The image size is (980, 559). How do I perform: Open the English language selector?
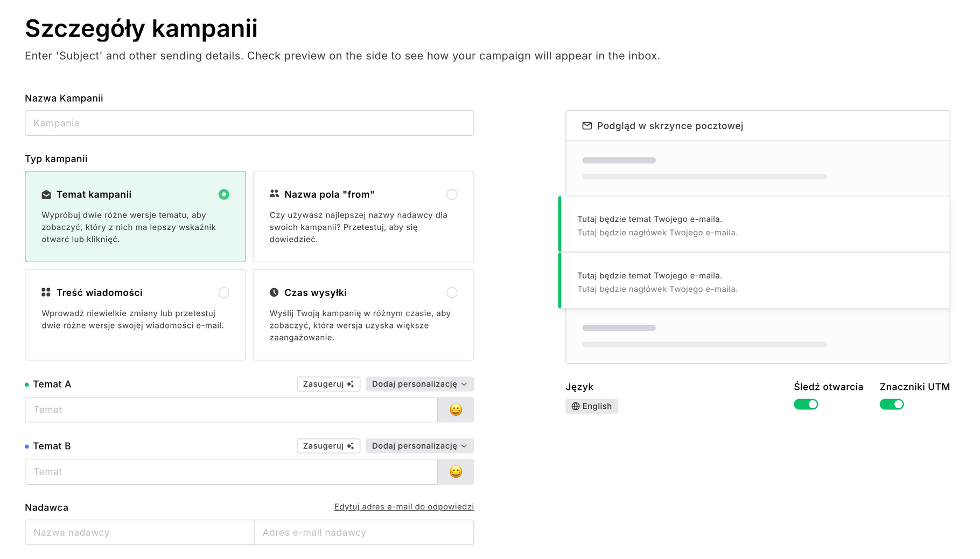(592, 407)
